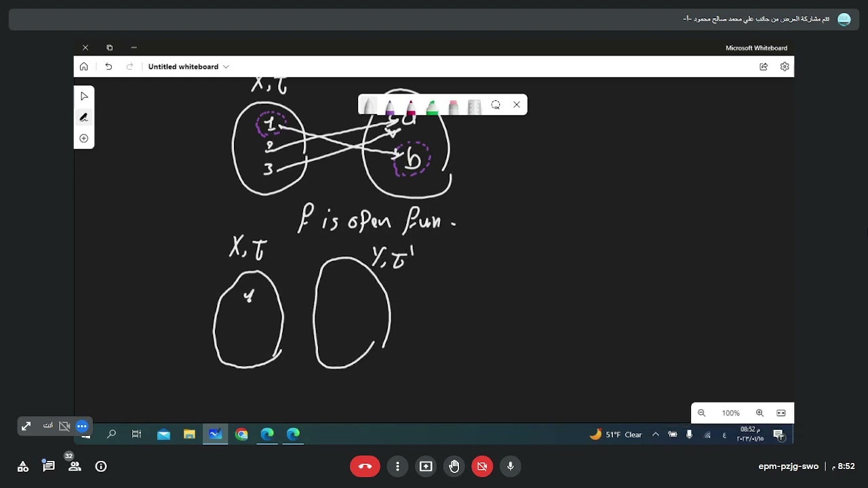Open Meet more options three dots
The height and width of the screenshot is (488, 868).
pyautogui.click(x=397, y=466)
